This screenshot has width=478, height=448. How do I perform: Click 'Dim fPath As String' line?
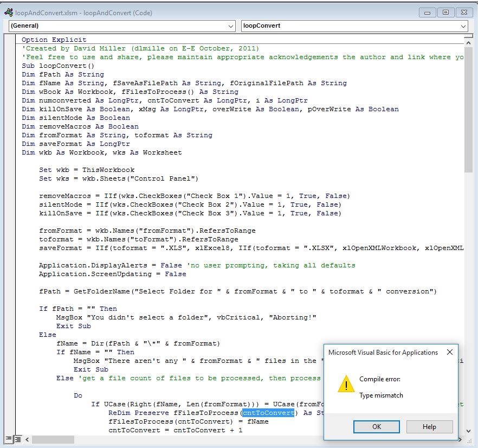point(63,74)
